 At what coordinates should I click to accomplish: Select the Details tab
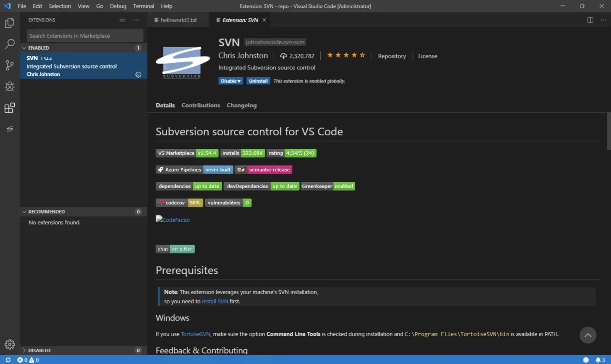pos(165,105)
